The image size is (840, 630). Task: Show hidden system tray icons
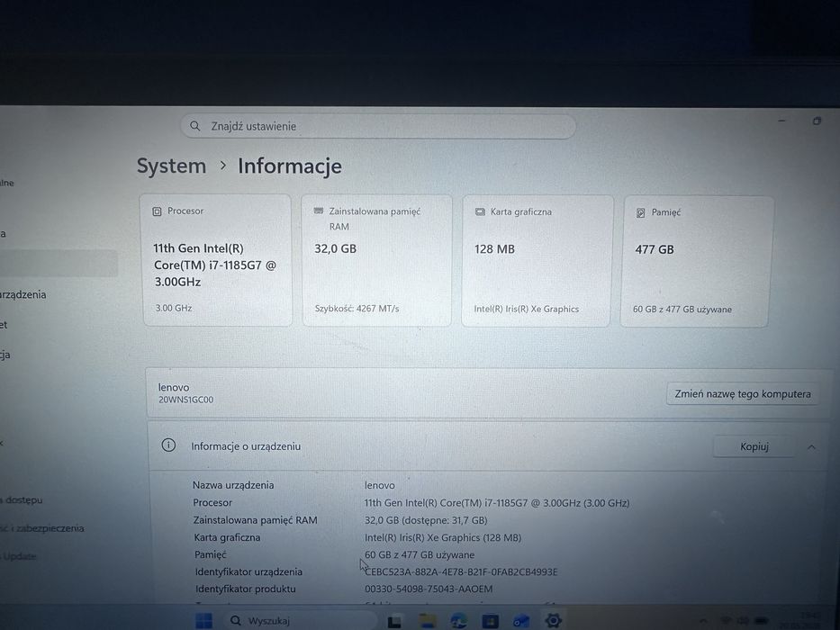pyautogui.click(x=703, y=621)
